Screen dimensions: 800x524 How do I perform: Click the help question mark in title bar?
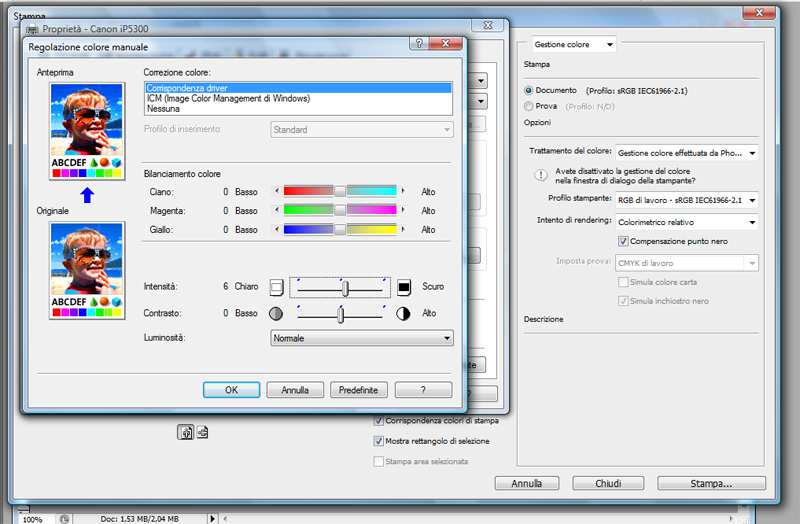click(x=417, y=44)
